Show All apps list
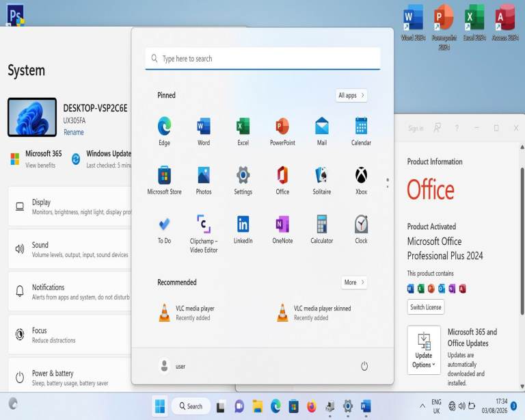525x420 pixels. 351,96
